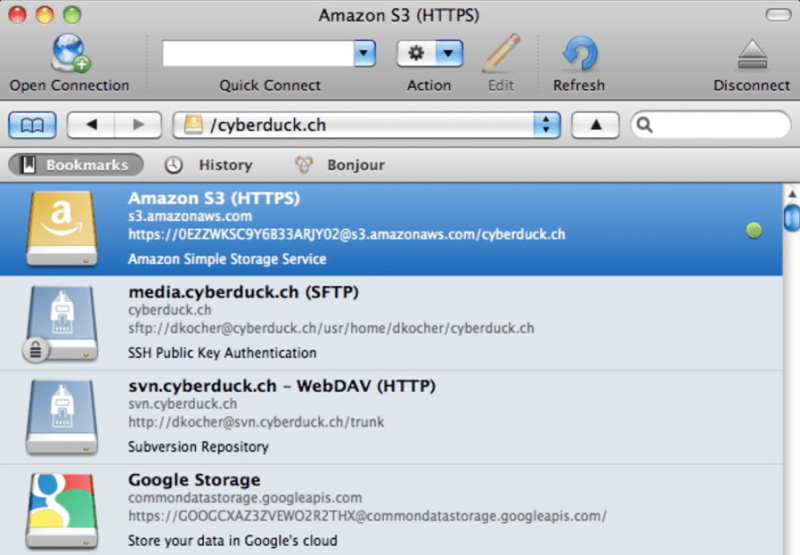The width and height of the screenshot is (800, 555).
Task: Go back with the left arrow button
Action: click(91, 125)
